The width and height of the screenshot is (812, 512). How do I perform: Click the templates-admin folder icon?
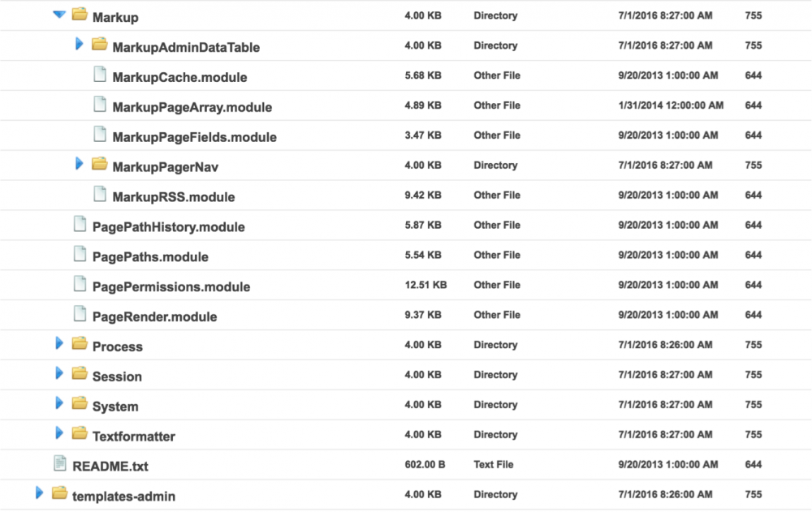pos(59,493)
